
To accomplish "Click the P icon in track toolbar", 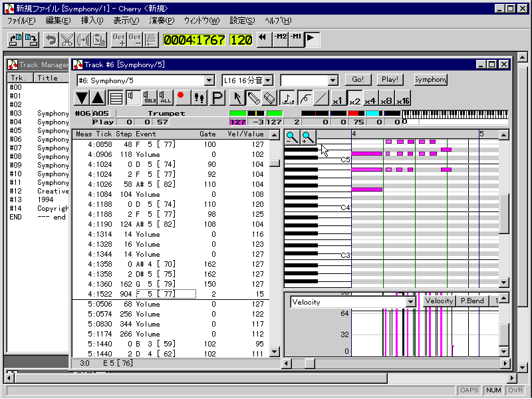I will click(217, 98).
